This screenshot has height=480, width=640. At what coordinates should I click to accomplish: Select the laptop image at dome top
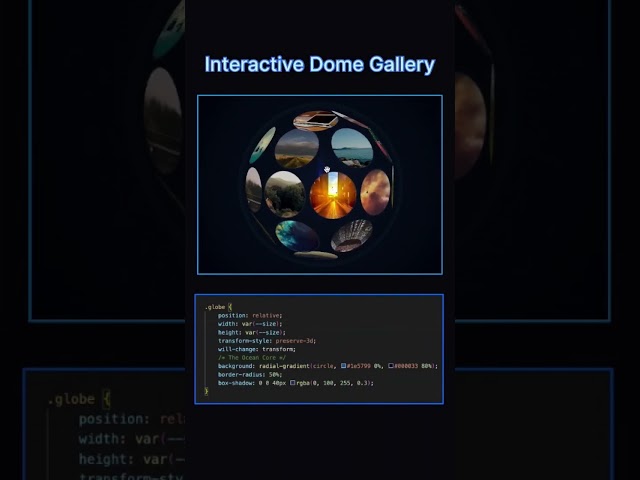pyautogui.click(x=316, y=120)
